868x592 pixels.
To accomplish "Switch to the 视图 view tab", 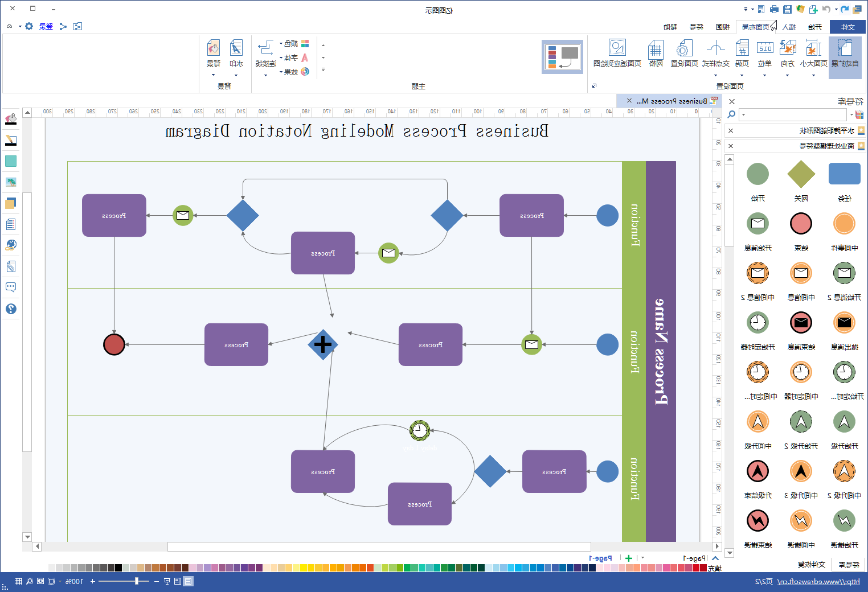I will (723, 27).
